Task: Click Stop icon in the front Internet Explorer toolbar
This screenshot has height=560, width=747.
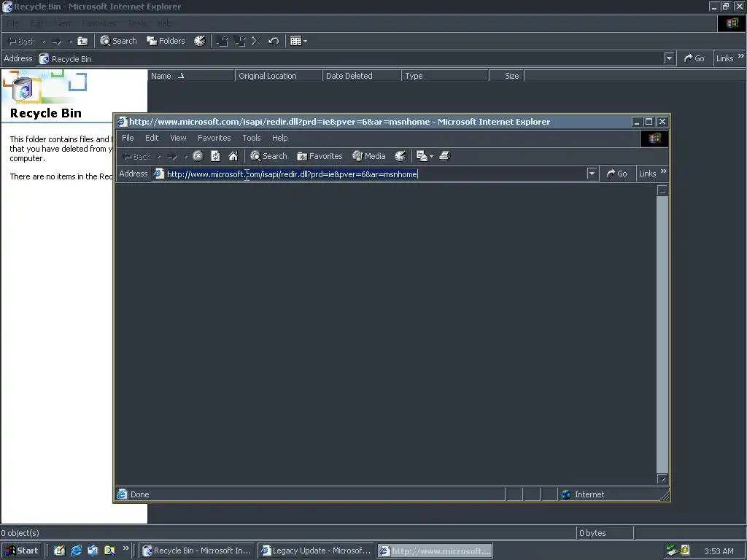Action: 198,156
